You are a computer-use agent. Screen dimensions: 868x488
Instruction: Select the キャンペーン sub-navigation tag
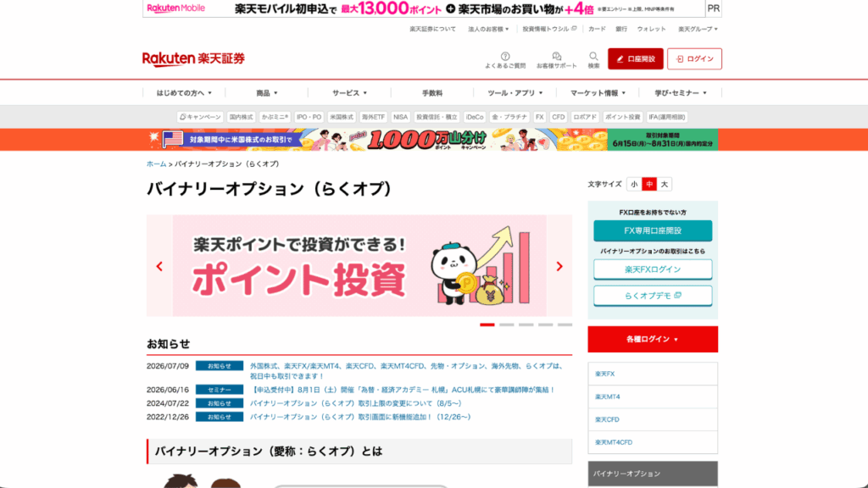point(200,117)
